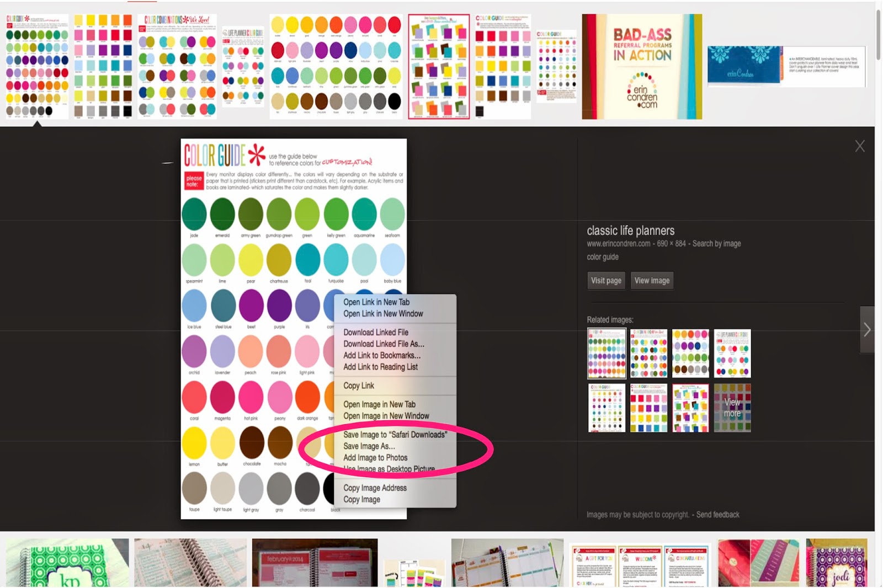
Task: Go to next image with right chevron
Action: click(x=867, y=329)
